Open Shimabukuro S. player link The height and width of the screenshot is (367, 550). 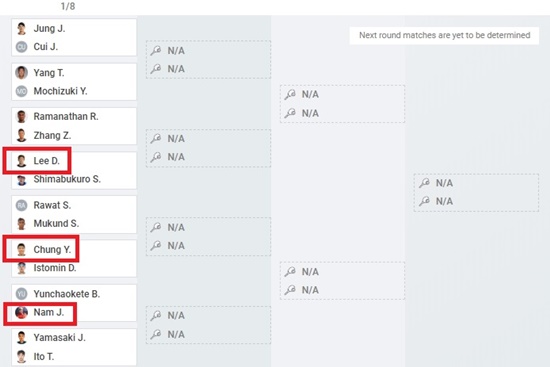[67, 179]
